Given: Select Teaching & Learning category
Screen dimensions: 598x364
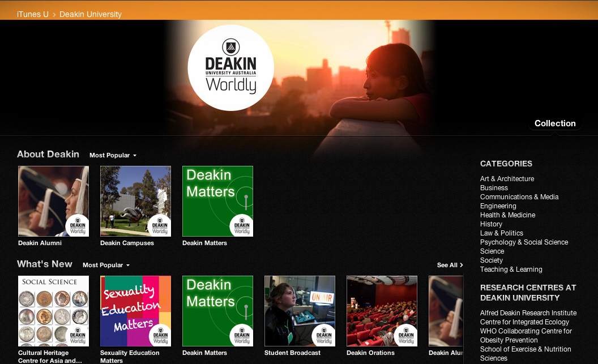Looking at the screenshot, I should (511, 269).
